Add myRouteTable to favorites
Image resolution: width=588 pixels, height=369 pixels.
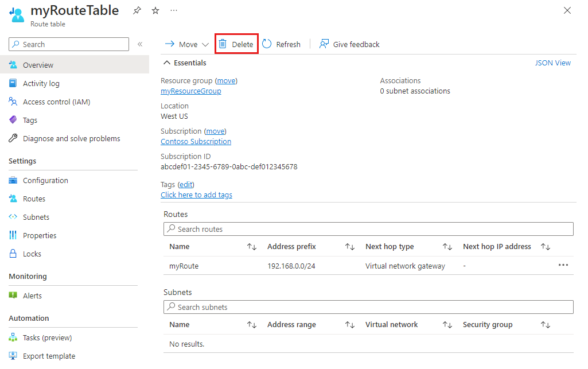155,10
